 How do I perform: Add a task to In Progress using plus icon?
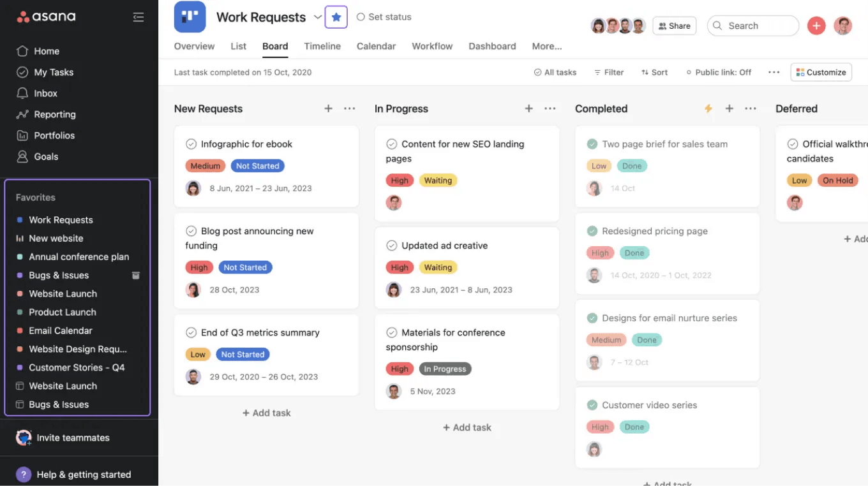click(x=528, y=108)
